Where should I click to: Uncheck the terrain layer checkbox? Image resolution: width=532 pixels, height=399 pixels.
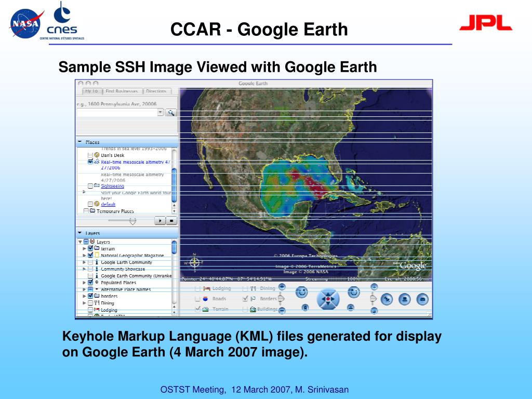90,248
